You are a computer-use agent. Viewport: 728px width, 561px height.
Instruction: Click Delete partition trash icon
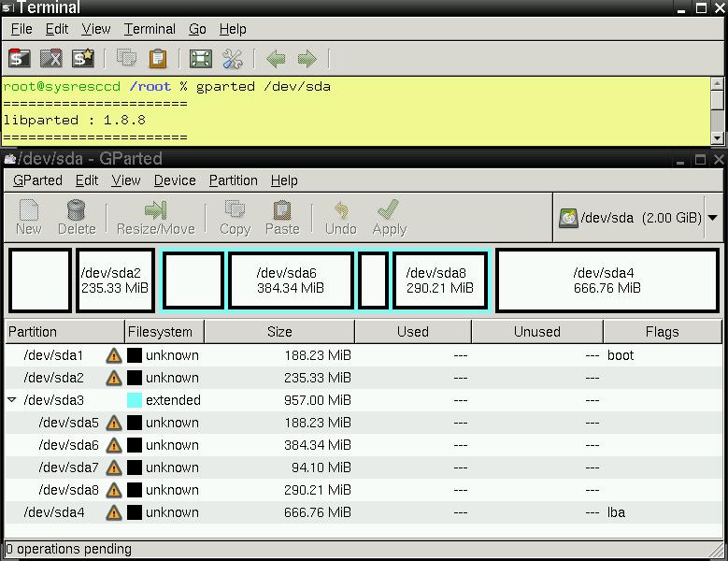click(77, 217)
